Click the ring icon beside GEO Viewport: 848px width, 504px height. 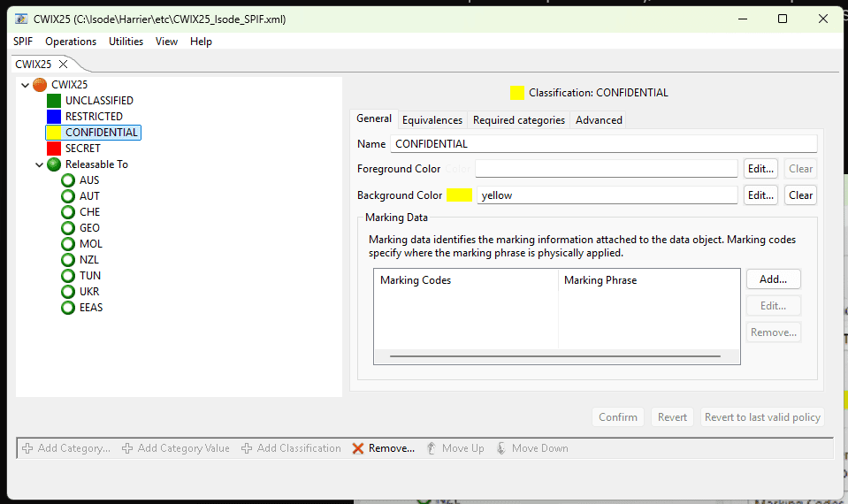67,228
